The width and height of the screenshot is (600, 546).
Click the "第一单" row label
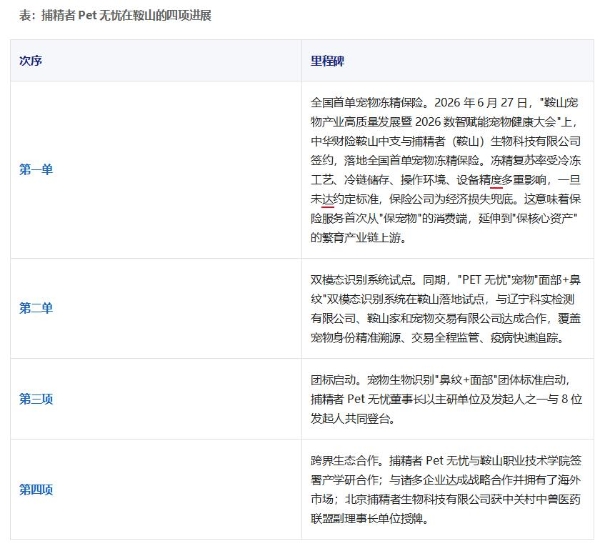point(36,170)
